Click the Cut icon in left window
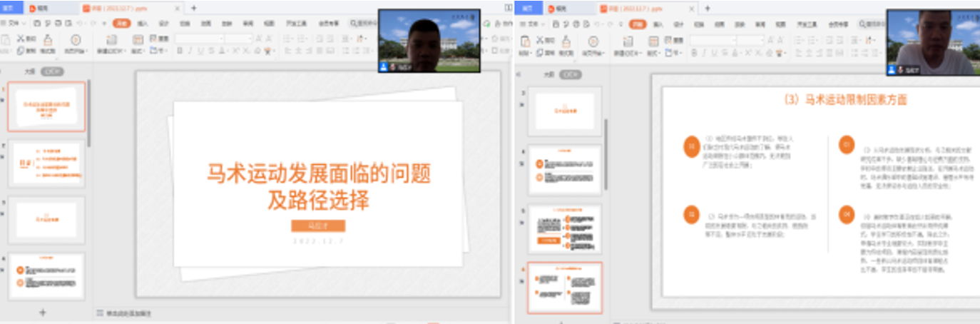This screenshot has width=980, height=324. click(x=21, y=39)
